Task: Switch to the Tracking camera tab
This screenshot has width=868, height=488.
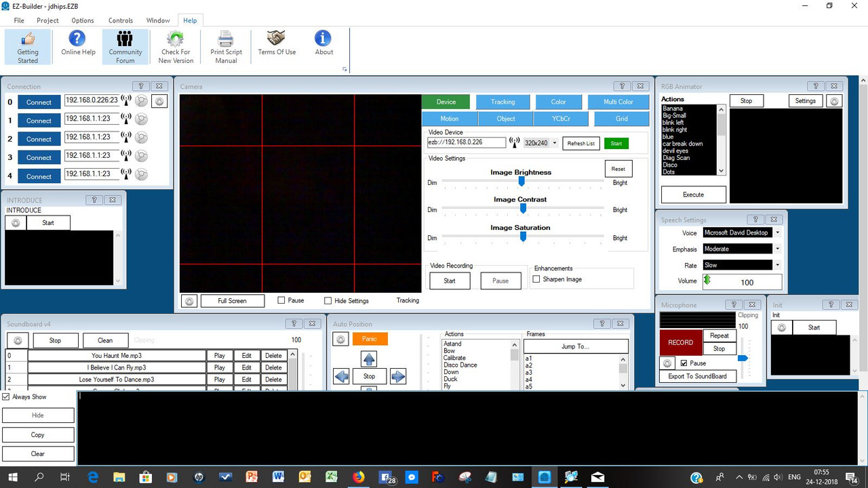Action: coord(502,102)
